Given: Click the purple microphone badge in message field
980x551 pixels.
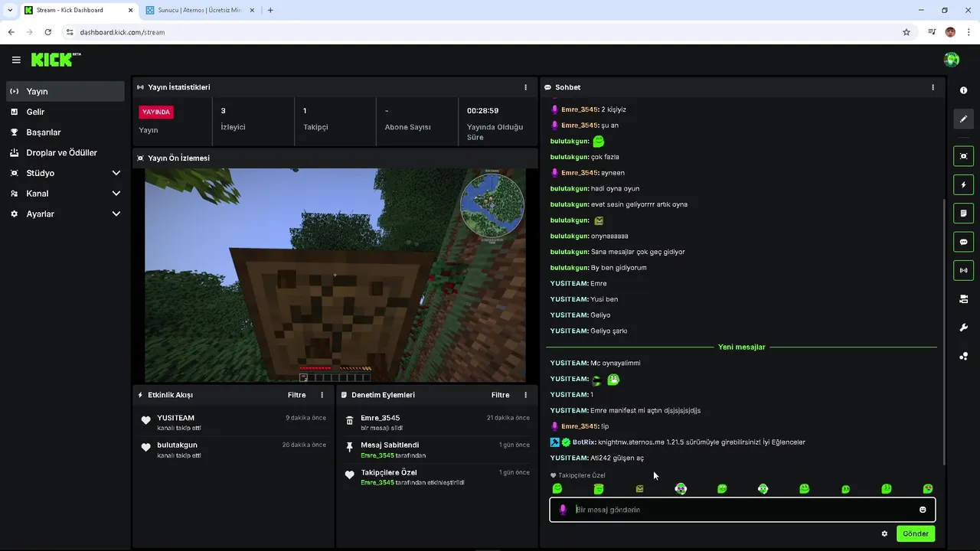Looking at the screenshot, I should pos(563,510).
